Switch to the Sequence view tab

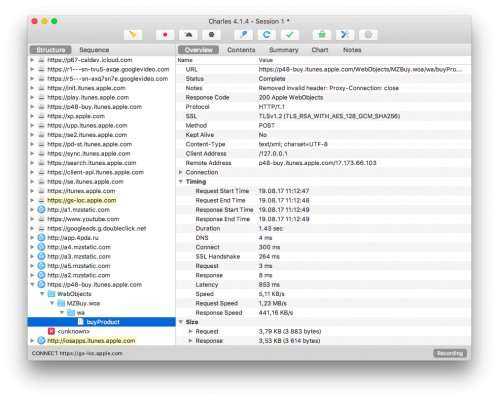[94, 50]
